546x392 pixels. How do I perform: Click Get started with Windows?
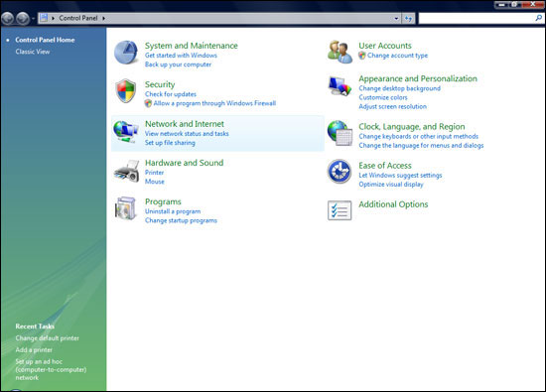[181, 56]
